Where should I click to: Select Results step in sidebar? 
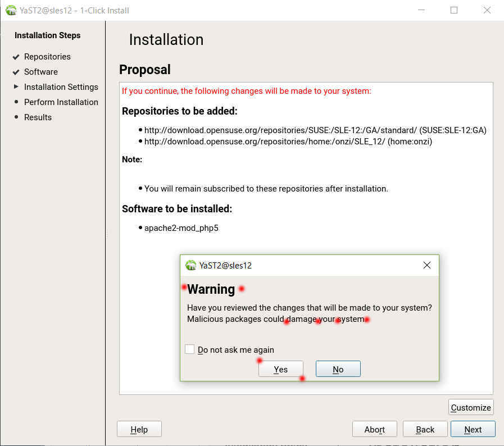pyautogui.click(x=38, y=117)
